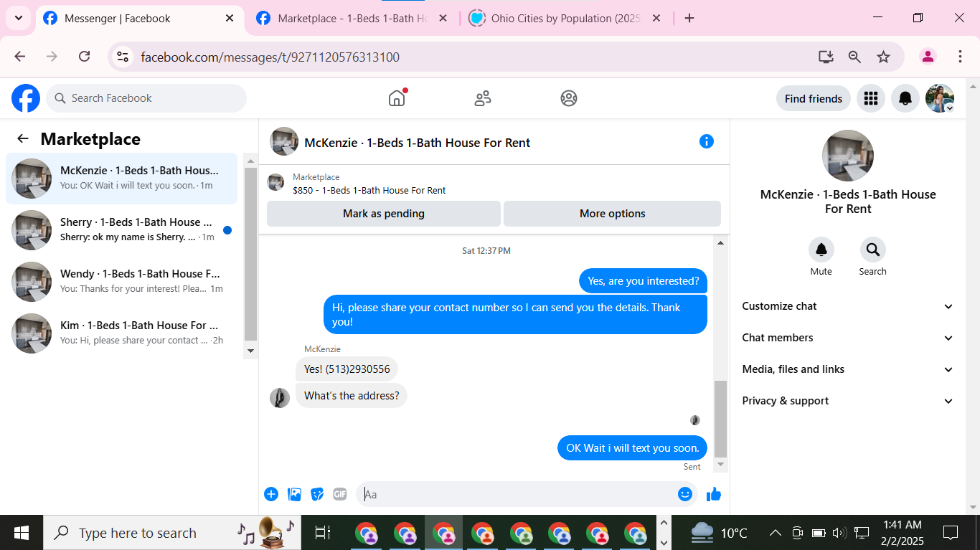Open the Groups icon in Facebook's top navigation
Screen dimensions: 980x550
(x=569, y=98)
